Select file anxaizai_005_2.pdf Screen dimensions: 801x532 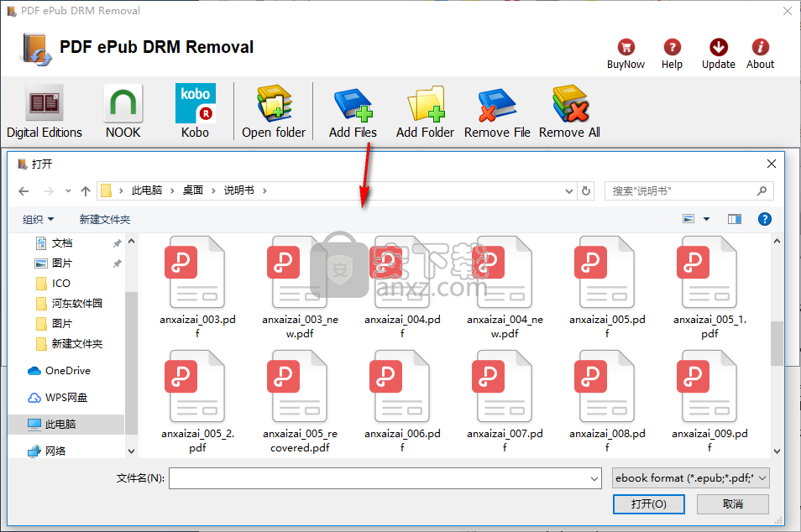[197, 402]
